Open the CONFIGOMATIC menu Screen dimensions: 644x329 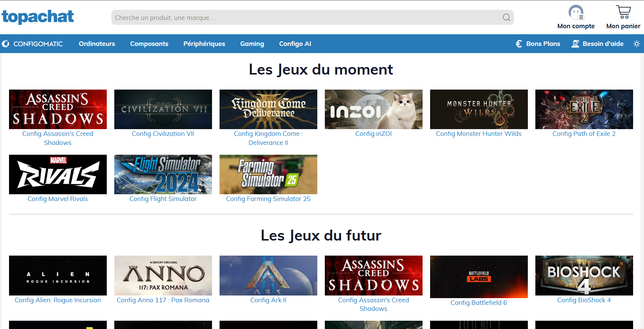[x=38, y=44]
